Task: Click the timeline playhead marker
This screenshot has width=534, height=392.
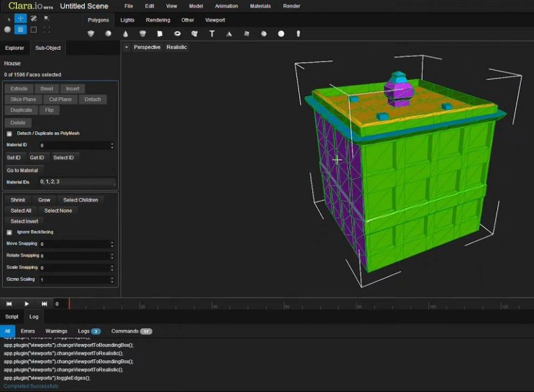Action: [x=69, y=304]
